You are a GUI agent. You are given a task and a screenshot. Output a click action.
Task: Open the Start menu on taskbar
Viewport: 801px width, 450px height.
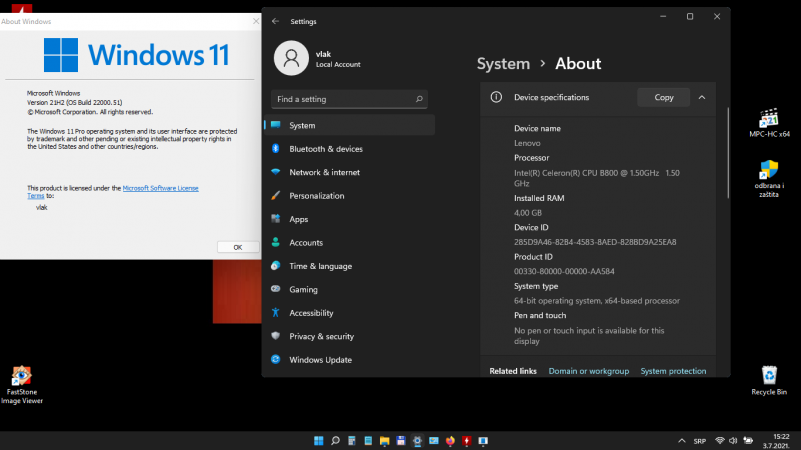[x=319, y=441]
